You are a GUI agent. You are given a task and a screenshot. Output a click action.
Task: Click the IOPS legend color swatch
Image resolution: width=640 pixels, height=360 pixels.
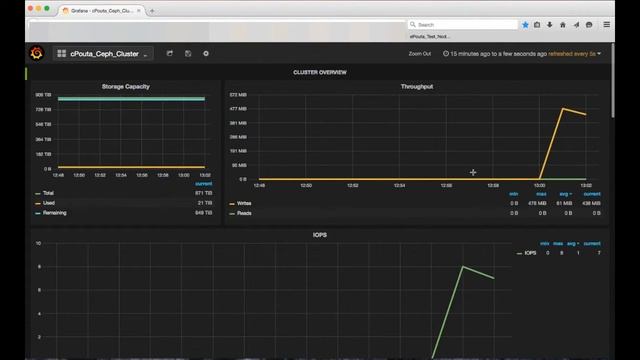pyautogui.click(x=519, y=253)
